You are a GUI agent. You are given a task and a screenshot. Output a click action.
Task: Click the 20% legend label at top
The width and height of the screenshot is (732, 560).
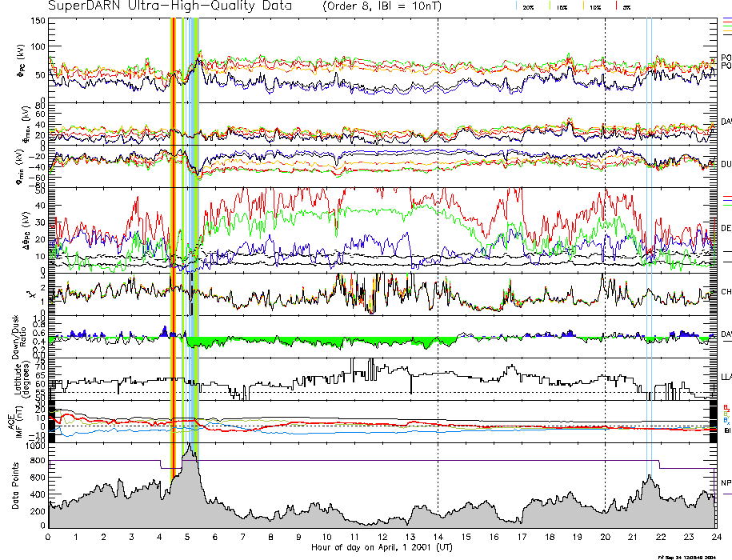click(528, 6)
